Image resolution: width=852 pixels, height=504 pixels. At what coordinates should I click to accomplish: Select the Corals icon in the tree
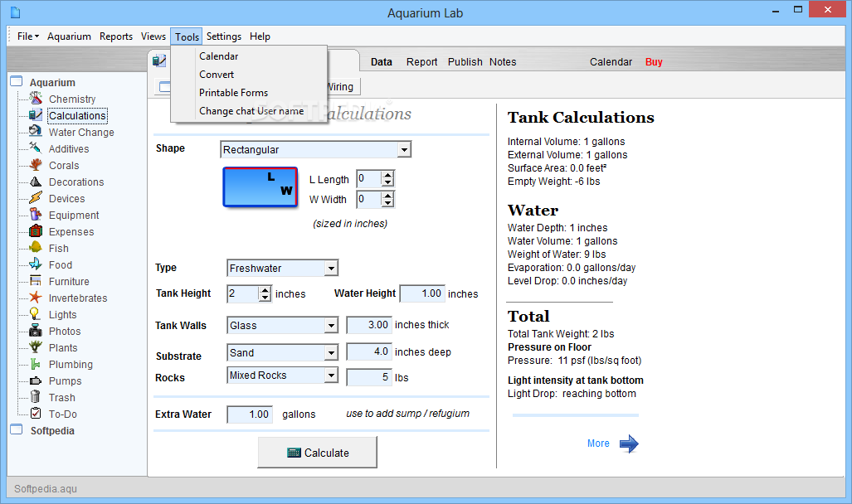[x=36, y=165]
